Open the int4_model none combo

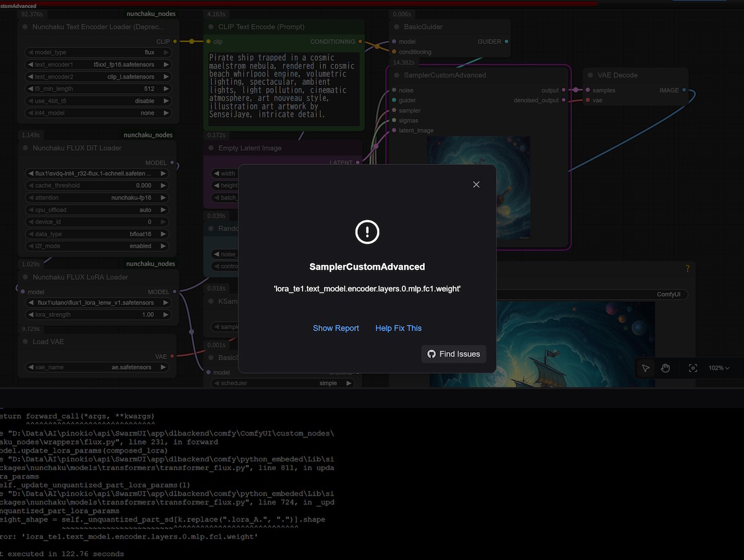[x=99, y=113]
